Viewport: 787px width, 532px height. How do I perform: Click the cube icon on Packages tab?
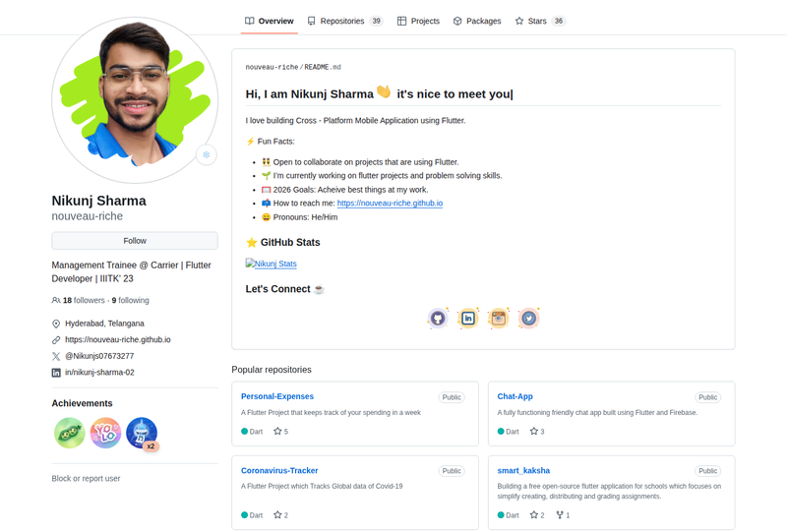pyautogui.click(x=457, y=21)
